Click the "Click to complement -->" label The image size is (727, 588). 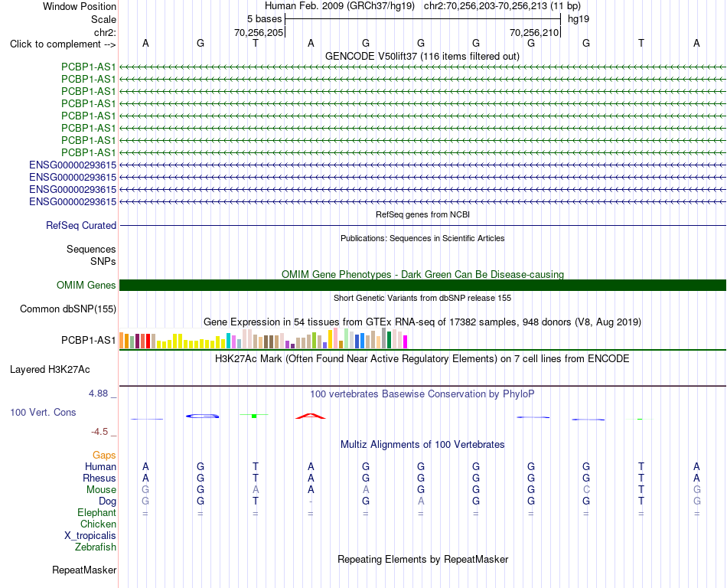tap(63, 44)
